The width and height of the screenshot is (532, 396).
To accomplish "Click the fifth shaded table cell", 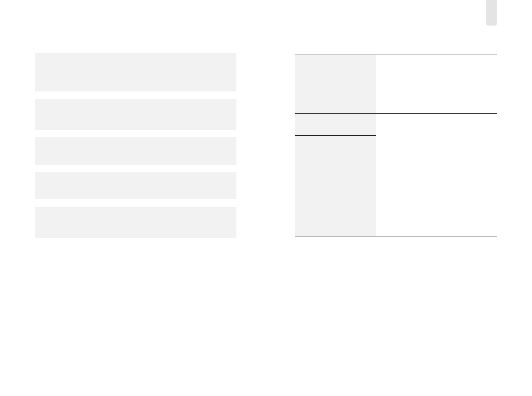I will [335, 189].
